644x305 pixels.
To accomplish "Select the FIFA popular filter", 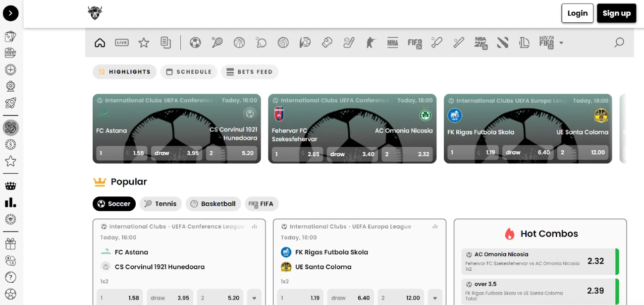I will pos(262,204).
